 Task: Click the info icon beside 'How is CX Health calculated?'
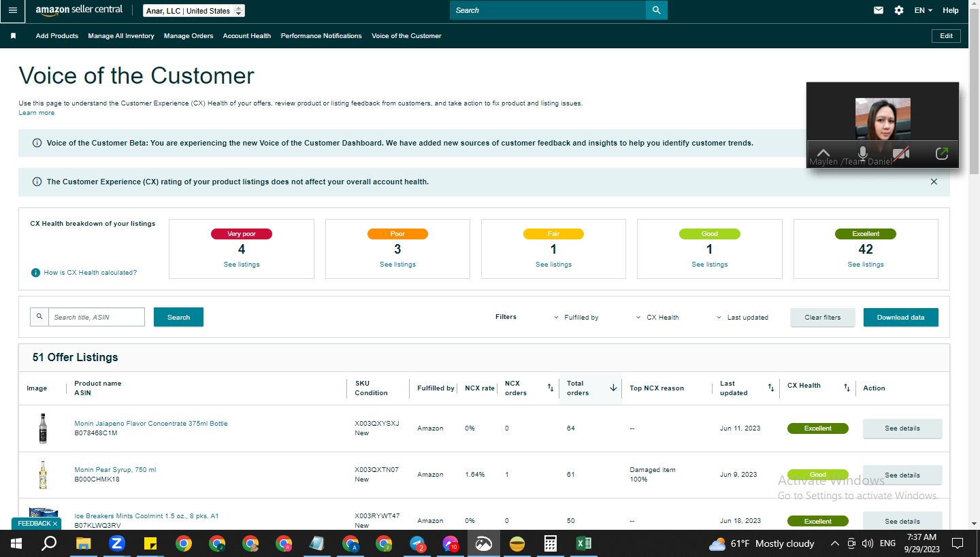35,273
